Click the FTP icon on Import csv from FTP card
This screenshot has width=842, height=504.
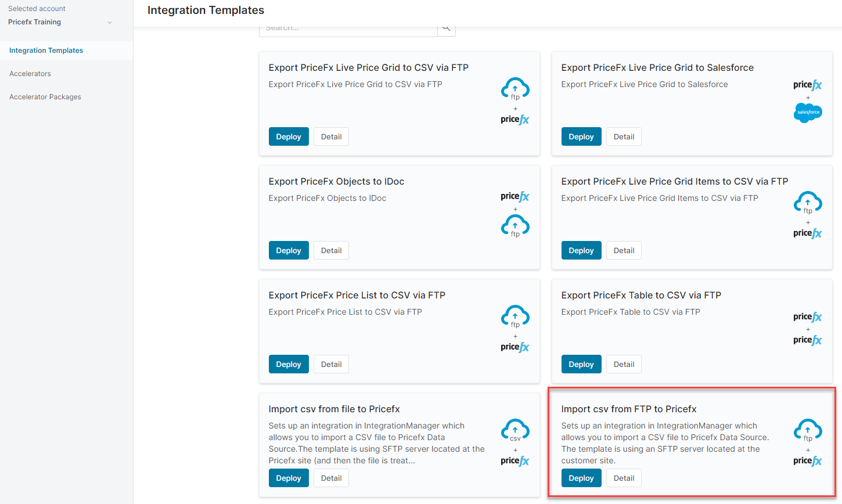pyautogui.click(x=808, y=430)
